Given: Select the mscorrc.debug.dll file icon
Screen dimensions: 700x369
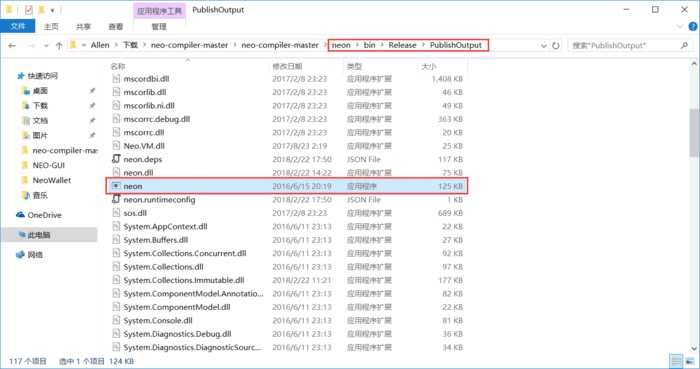Looking at the screenshot, I should [x=116, y=119].
